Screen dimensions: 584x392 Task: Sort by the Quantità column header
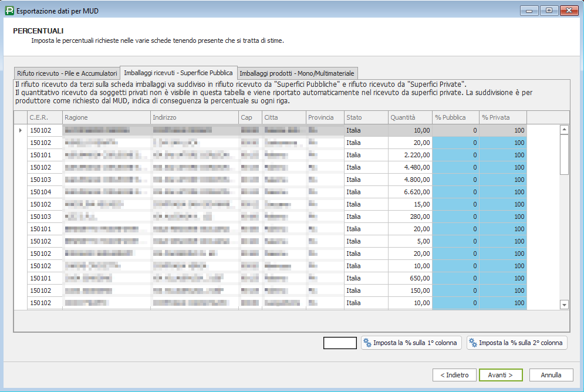(410, 117)
